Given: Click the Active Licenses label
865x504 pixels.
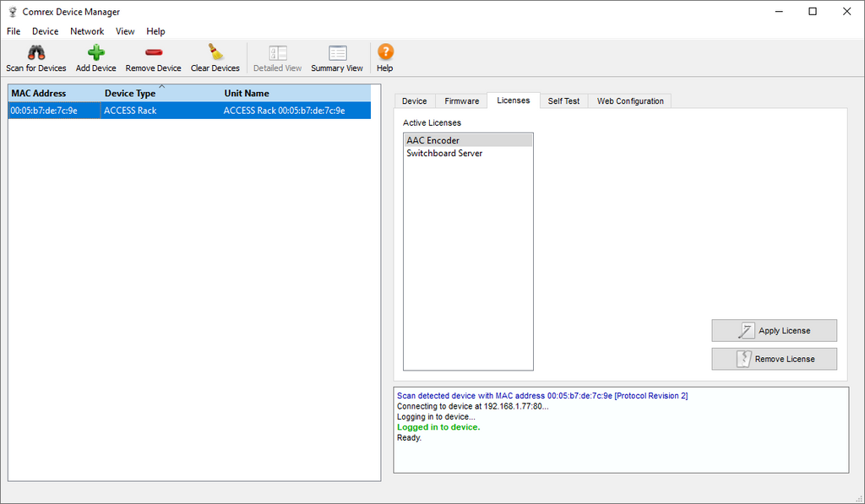Looking at the screenshot, I should click(x=432, y=123).
